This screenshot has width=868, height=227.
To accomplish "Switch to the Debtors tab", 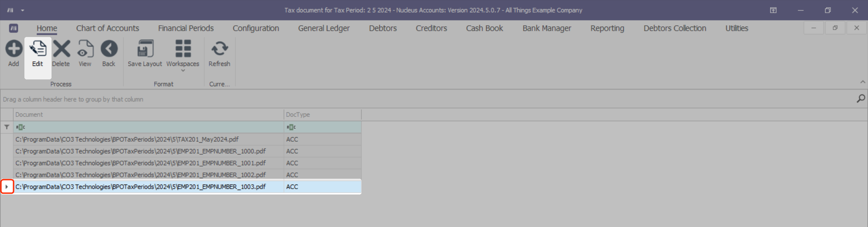I will [x=383, y=28].
